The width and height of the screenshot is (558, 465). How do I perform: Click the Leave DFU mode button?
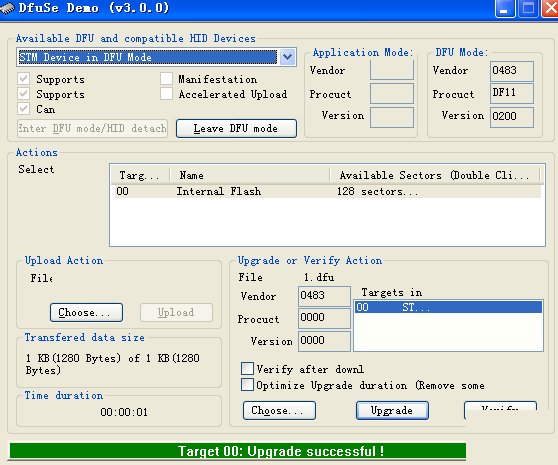pyautogui.click(x=236, y=128)
